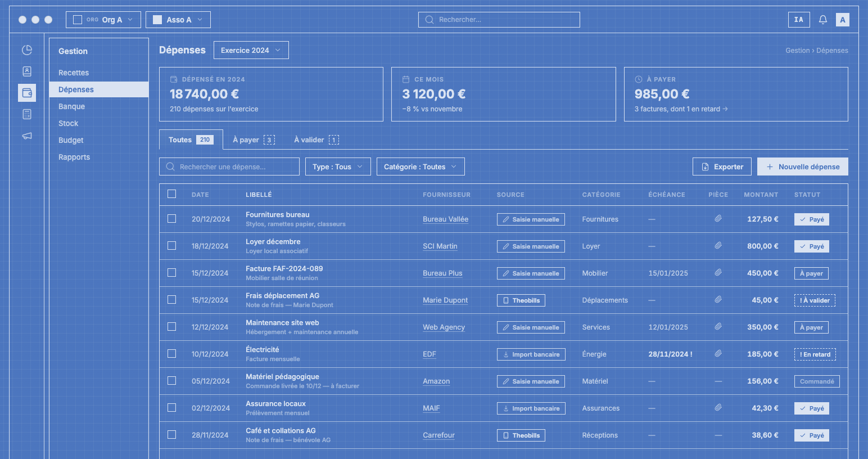This screenshot has width=868, height=459.
Task: Open the EDF supplier link
Action: (430, 354)
